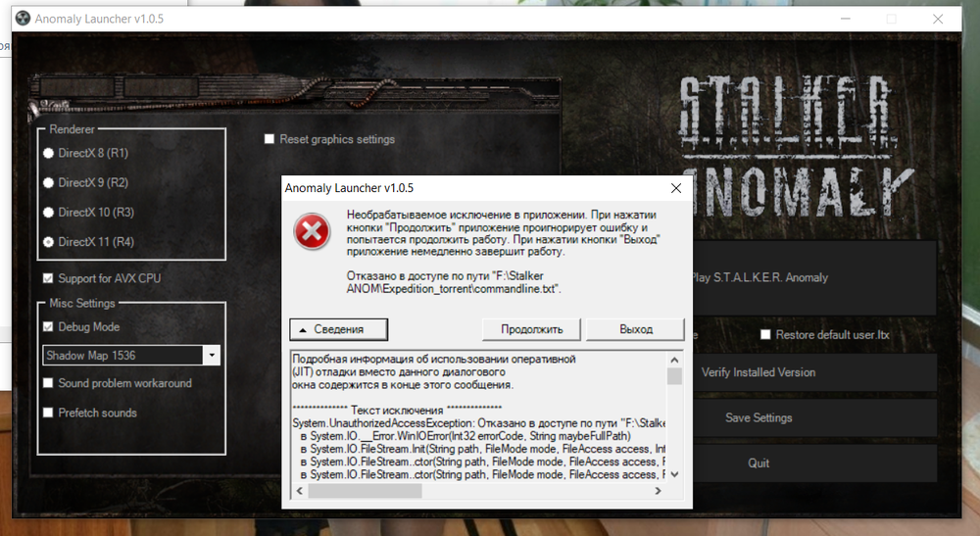Click the Anomaly Launcher title bar icon

(23, 19)
